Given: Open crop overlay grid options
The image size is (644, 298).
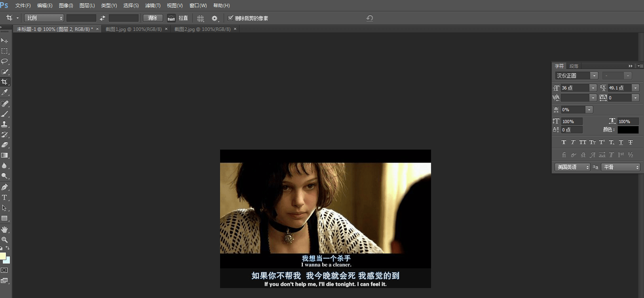Looking at the screenshot, I should point(201,18).
